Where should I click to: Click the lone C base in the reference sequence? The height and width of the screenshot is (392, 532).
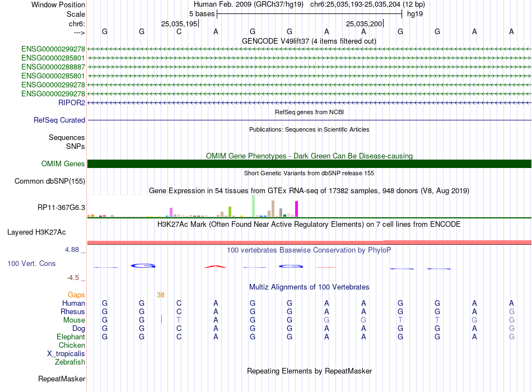(179, 31)
